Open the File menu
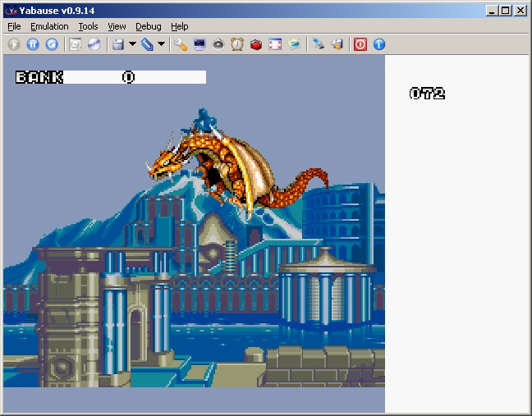532x416 pixels. [x=14, y=26]
